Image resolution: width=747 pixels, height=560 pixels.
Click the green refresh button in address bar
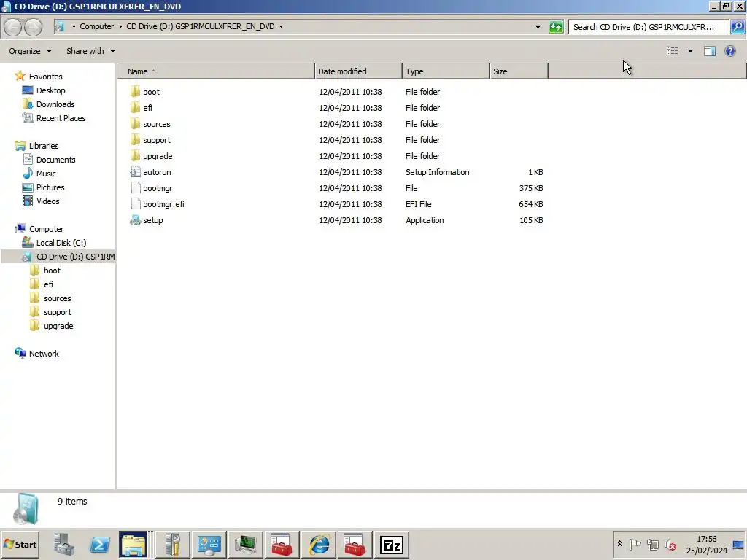pyautogui.click(x=556, y=27)
